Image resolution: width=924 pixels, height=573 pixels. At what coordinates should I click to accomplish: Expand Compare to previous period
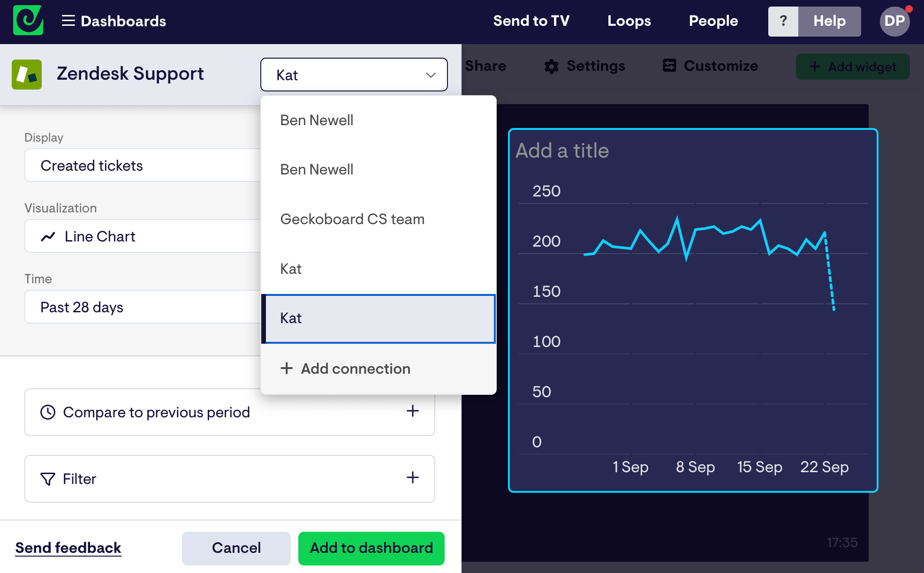coord(230,412)
